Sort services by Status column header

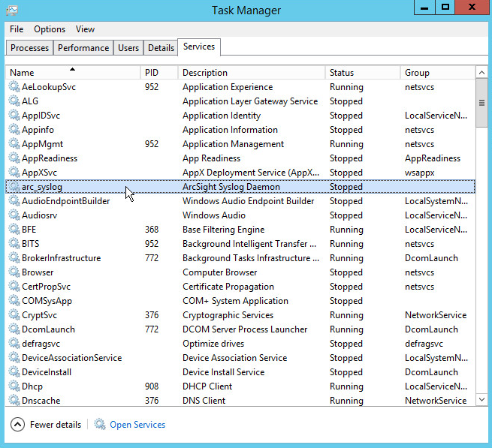click(x=363, y=73)
